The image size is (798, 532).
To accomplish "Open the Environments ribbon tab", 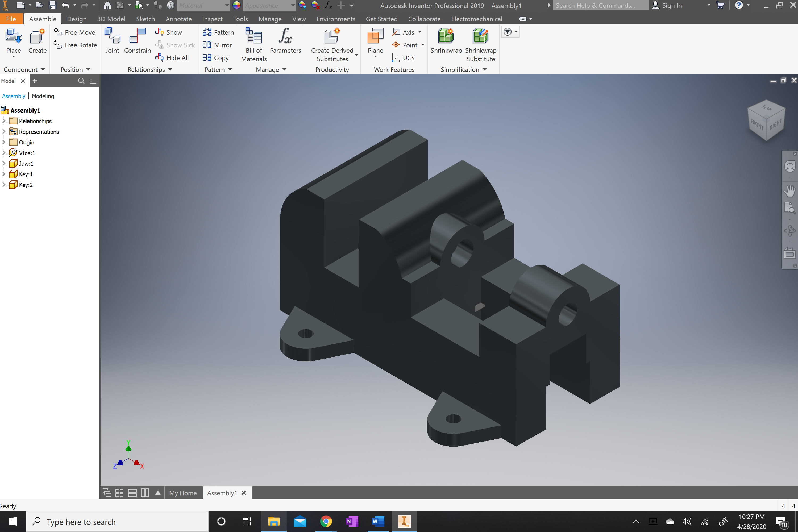I will 335,19.
